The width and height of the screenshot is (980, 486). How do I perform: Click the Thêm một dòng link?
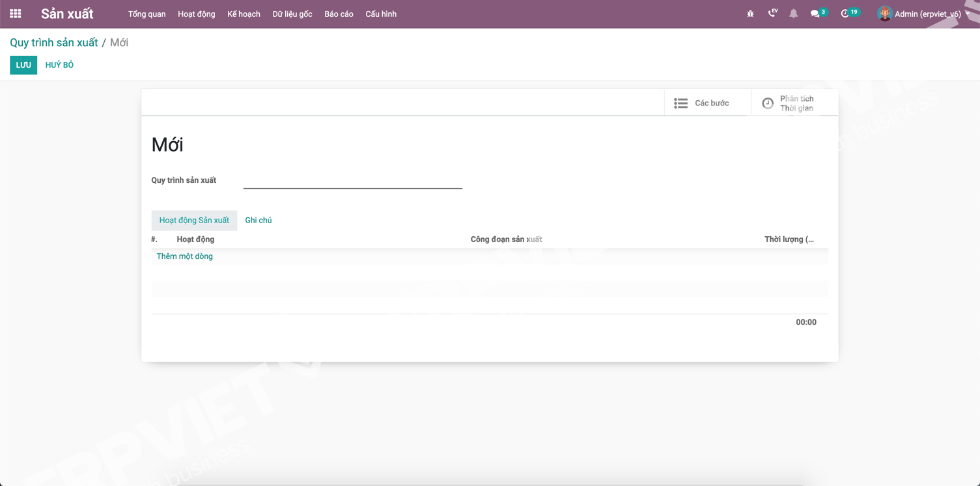pyautogui.click(x=184, y=256)
